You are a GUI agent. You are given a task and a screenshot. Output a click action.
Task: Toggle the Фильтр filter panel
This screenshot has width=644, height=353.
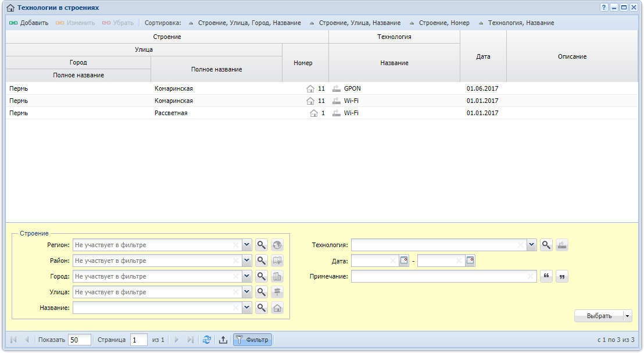point(253,340)
